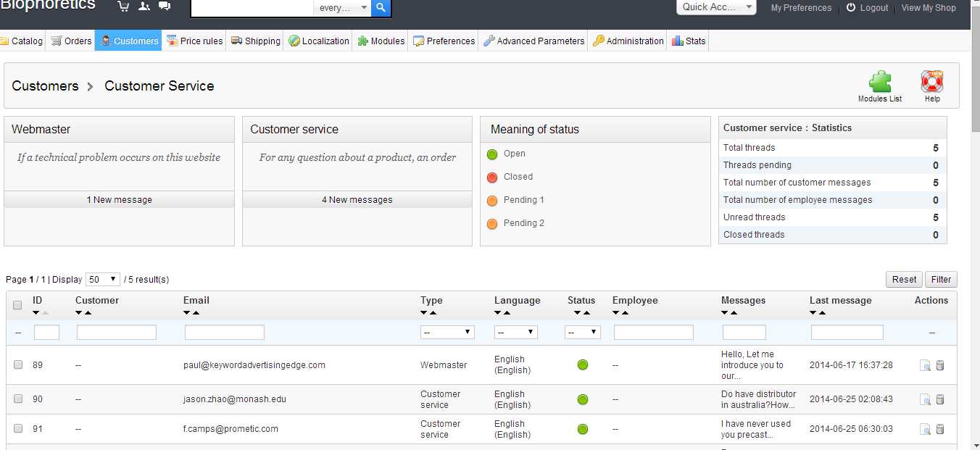Open the Language filter dropdown
This screenshot has height=450, width=980.
[x=516, y=332]
